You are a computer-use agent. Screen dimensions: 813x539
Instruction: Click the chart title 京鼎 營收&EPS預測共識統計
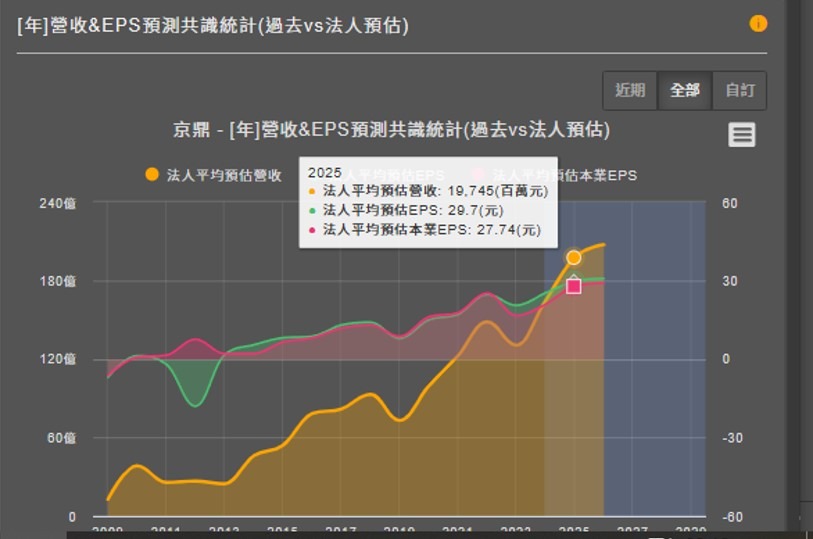(x=391, y=130)
